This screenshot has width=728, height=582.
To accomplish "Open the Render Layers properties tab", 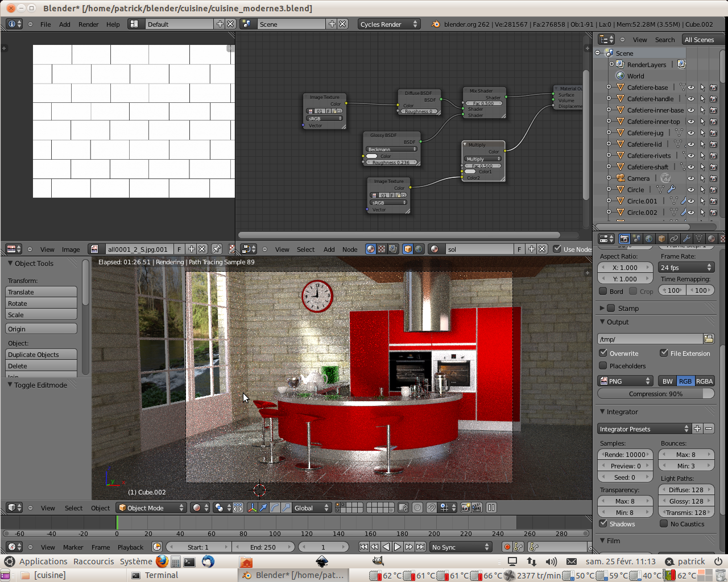I will [636, 239].
